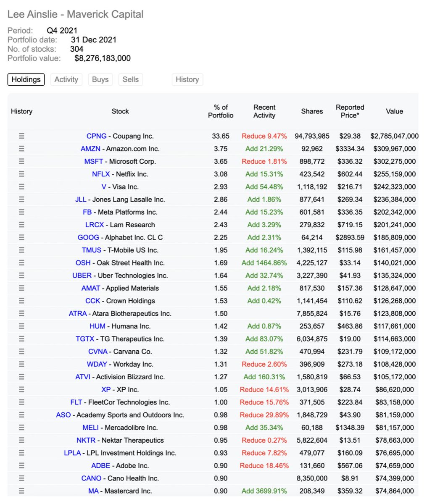Open history icon for Alphabet Inc. CL C row
Screen dimensions: 427x504
point(21,237)
